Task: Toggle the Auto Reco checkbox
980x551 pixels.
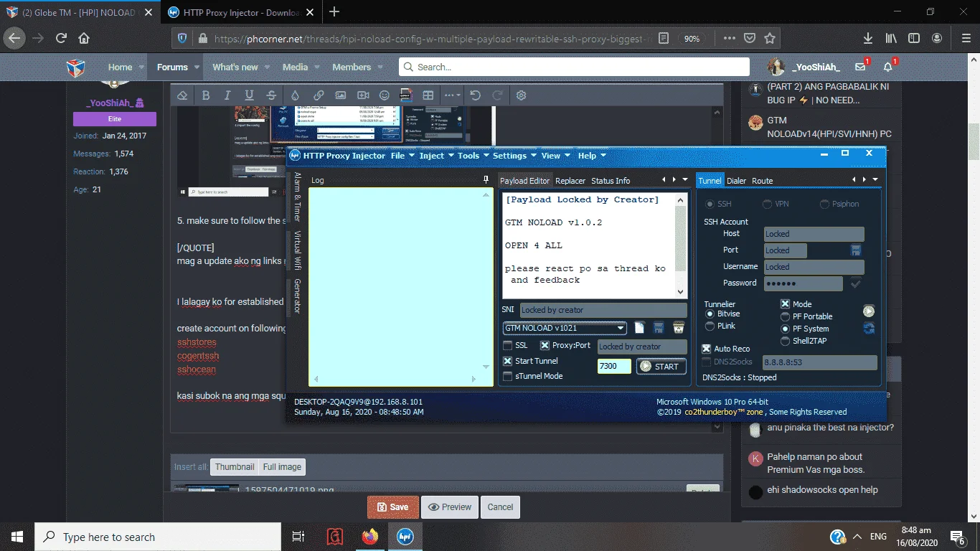Action: [x=706, y=349]
